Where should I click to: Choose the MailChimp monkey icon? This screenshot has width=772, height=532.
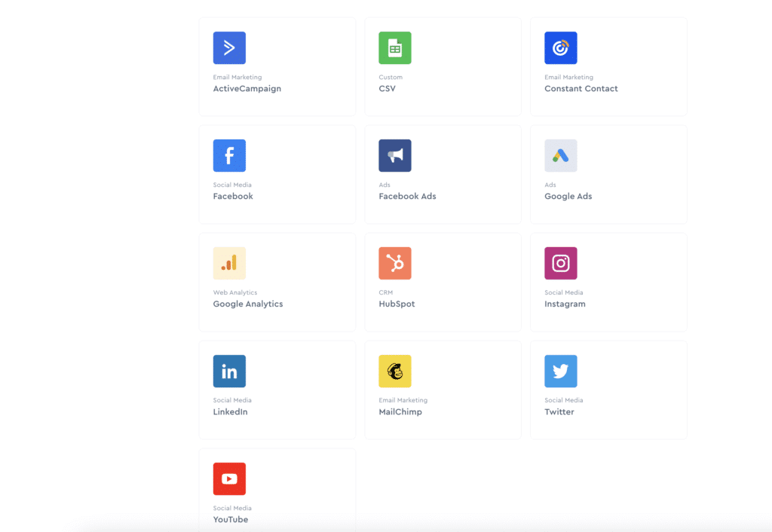pos(395,371)
